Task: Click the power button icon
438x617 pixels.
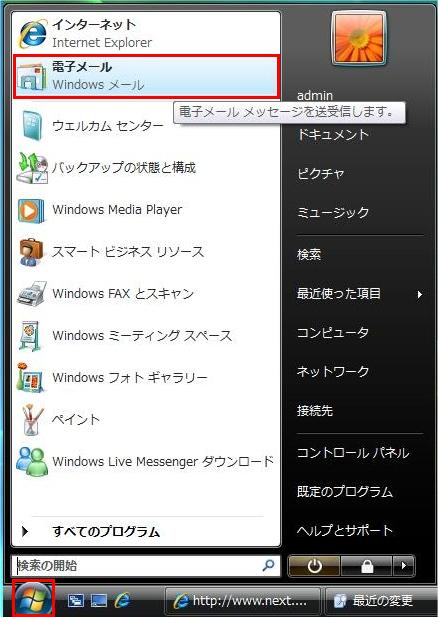Action: pyautogui.click(x=314, y=566)
